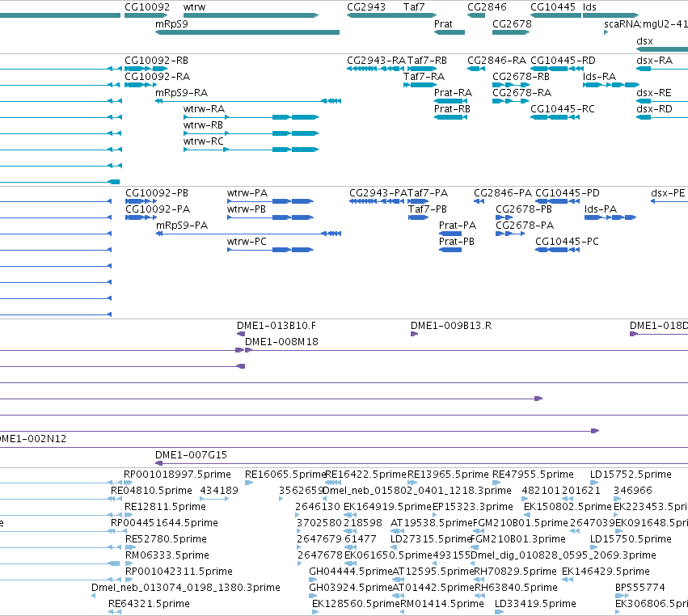
Task: Click the dsx-RD transcript label
Action: 654,109
